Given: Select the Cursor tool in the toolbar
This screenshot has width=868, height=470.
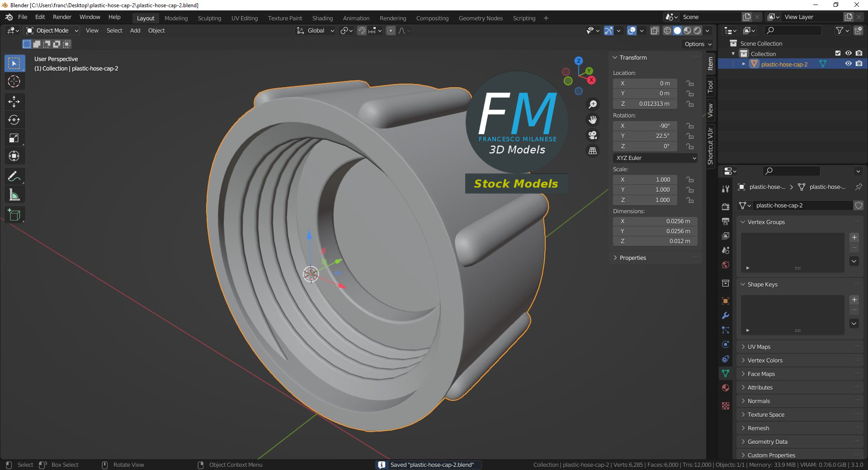Looking at the screenshot, I should click(x=14, y=82).
